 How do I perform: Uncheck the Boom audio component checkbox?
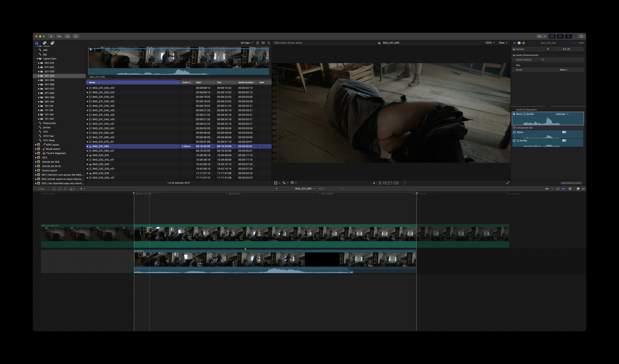click(x=514, y=132)
